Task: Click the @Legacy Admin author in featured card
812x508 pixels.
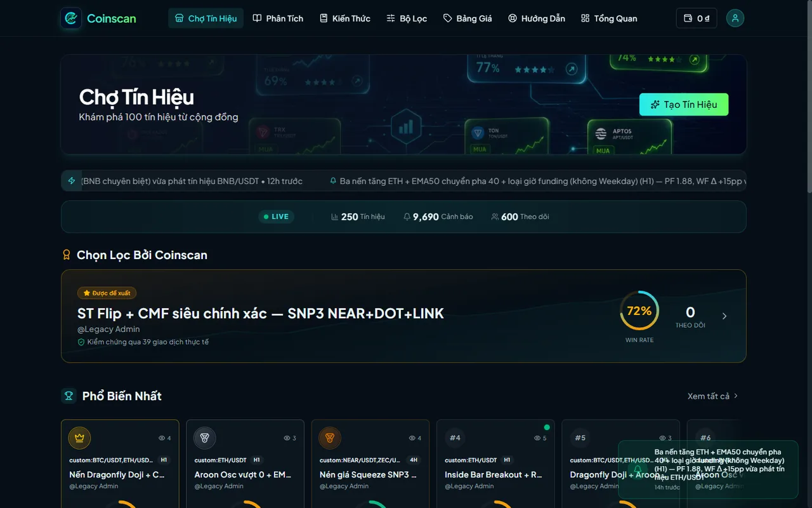Action: coord(108,329)
